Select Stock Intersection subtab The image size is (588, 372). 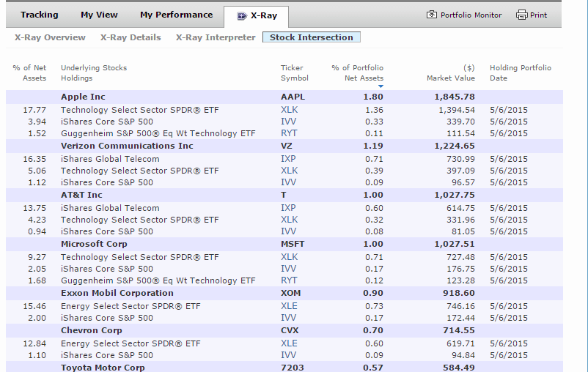[312, 37]
